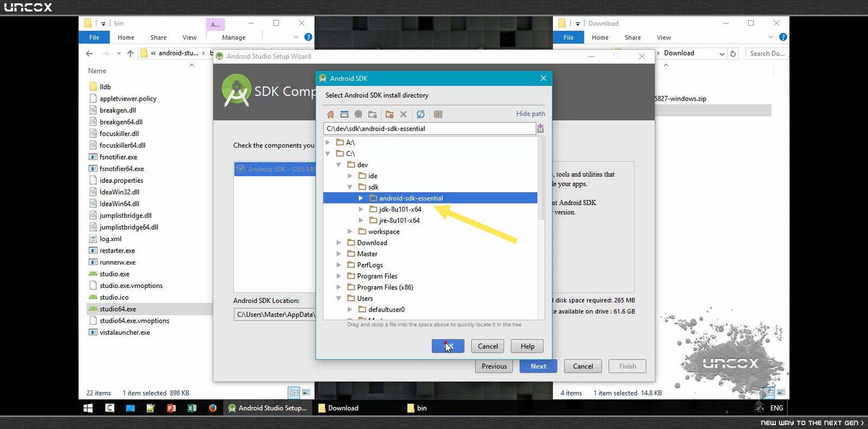Screen dimensions: 868x429
Task: Click the SDK path input field
Action: click(x=429, y=129)
